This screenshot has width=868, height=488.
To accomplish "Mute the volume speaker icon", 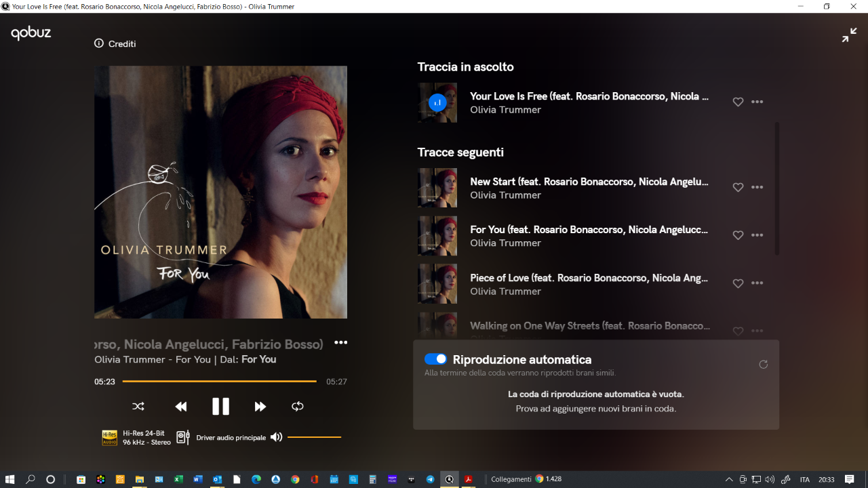I will [276, 437].
